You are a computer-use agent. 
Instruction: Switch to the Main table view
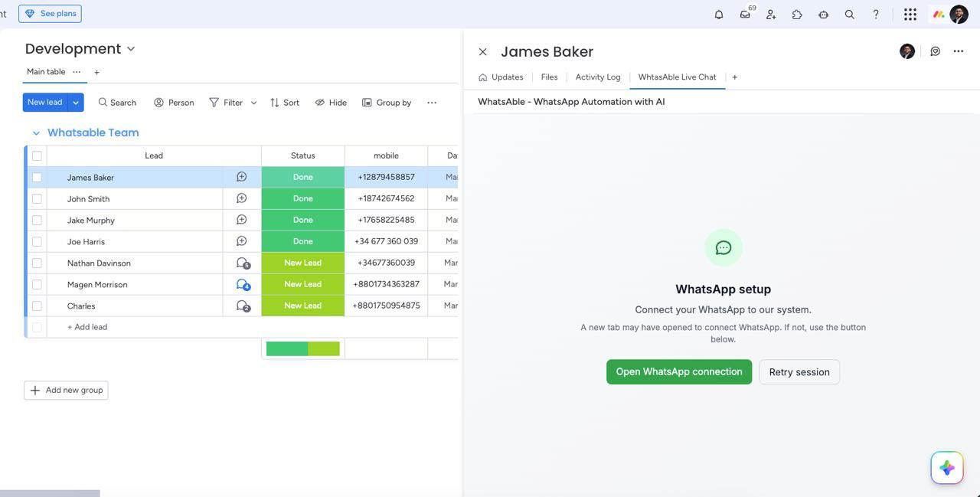(x=46, y=72)
